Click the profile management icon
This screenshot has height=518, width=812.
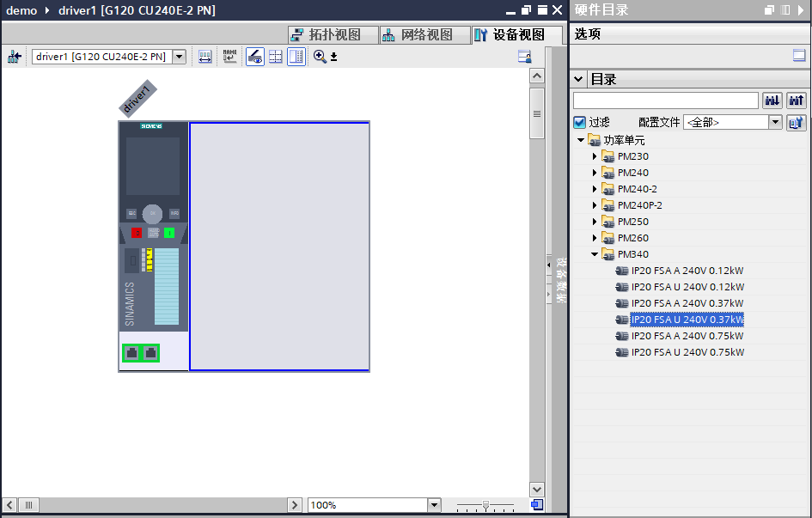(x=796, y=123)
